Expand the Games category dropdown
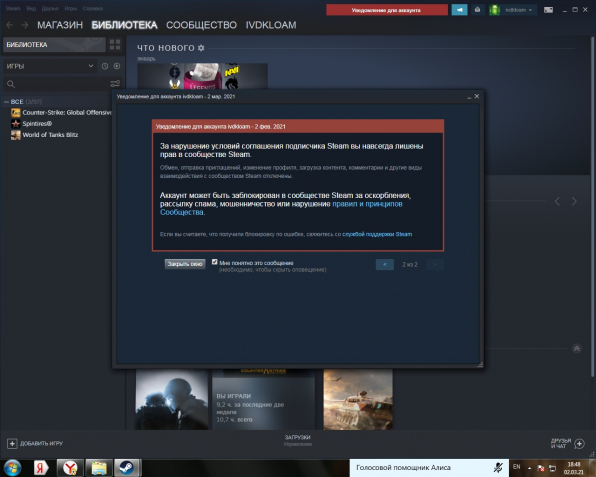This screenshot has width=596, height=477. tap(50, 66)
